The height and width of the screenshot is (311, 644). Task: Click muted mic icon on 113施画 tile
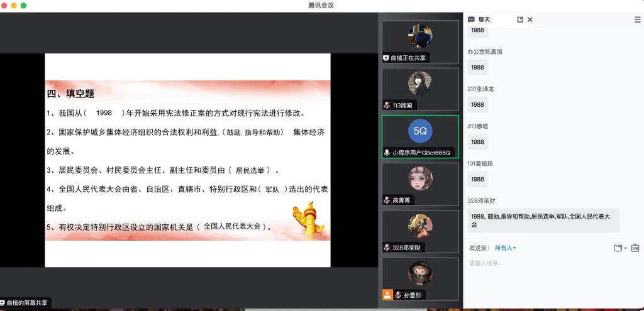point(387,105)
